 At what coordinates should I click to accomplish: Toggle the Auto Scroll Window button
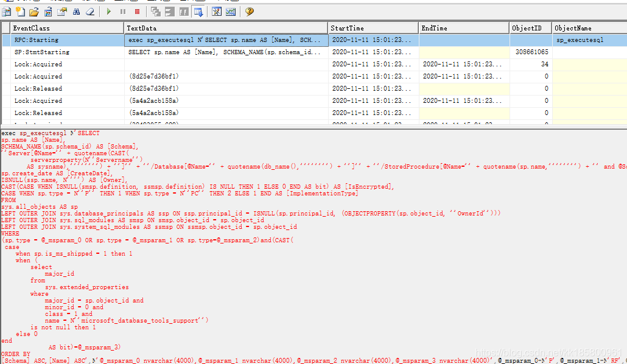[198, 12]
